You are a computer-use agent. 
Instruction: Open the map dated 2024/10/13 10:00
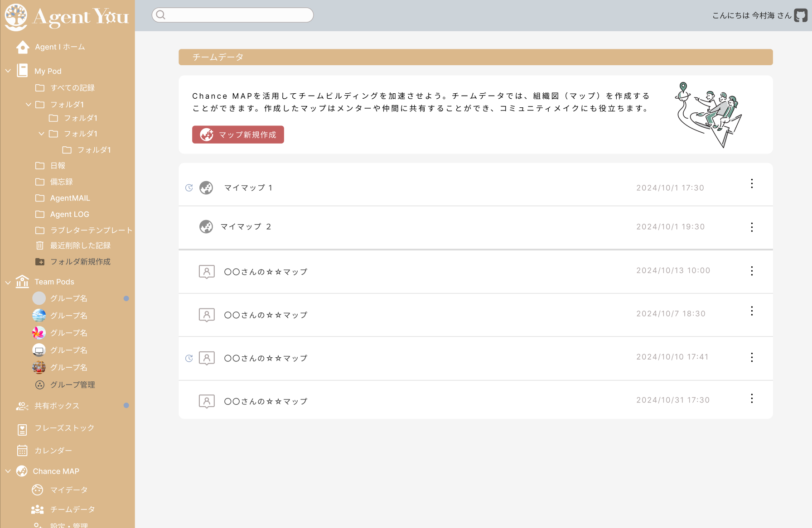(266, 272)
